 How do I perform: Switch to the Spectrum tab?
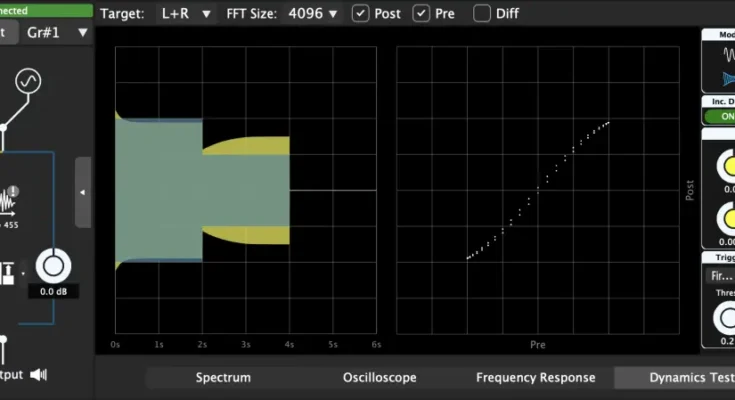pyautogui.click(x=223, y=377)
